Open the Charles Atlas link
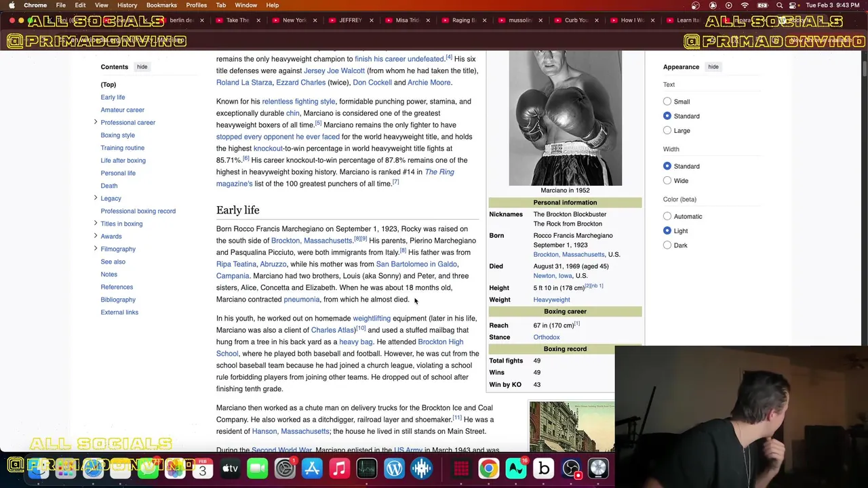The width and height of the screenshot is (868, 488). coord(333,330)
